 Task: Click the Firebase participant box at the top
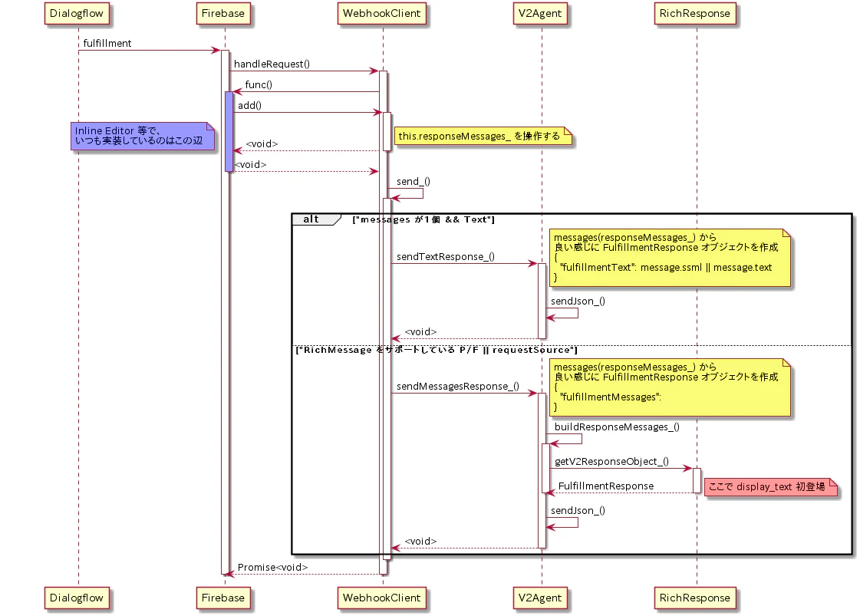click(x=222, y=14)
